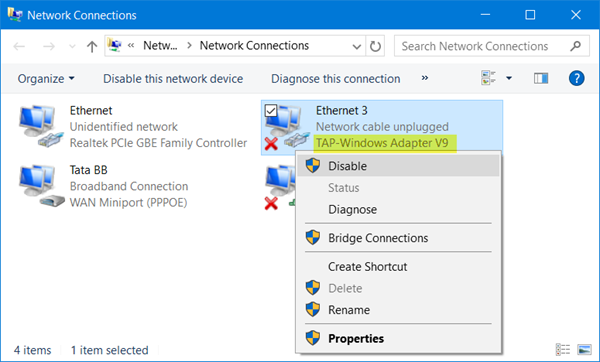Expand the recent locations dropdown arrow

72,47
